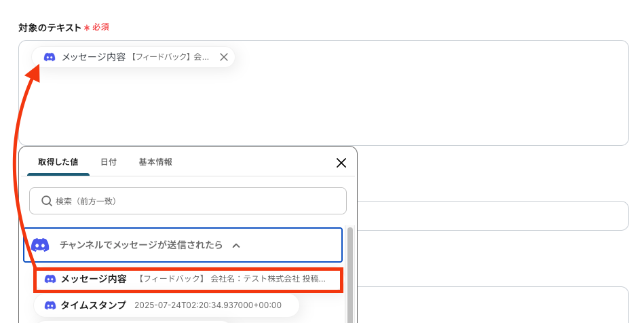Click the partially visible field at bottom right

pos(493,305)
